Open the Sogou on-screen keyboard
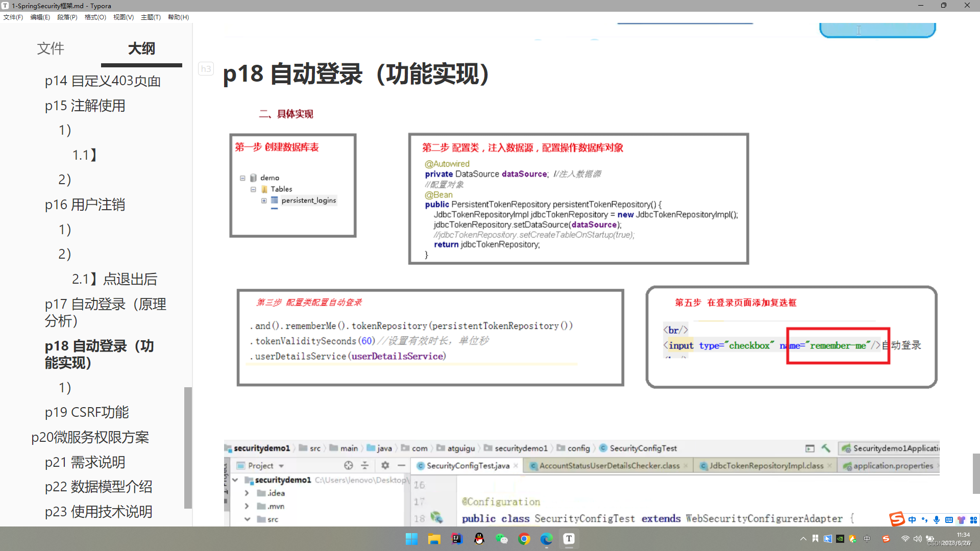 click(949, 520)
